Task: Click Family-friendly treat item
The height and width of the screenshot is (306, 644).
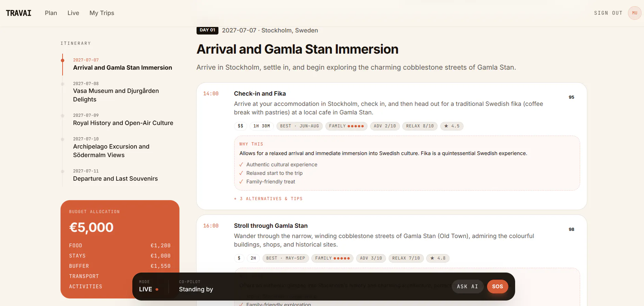Action: pos(267,182)
